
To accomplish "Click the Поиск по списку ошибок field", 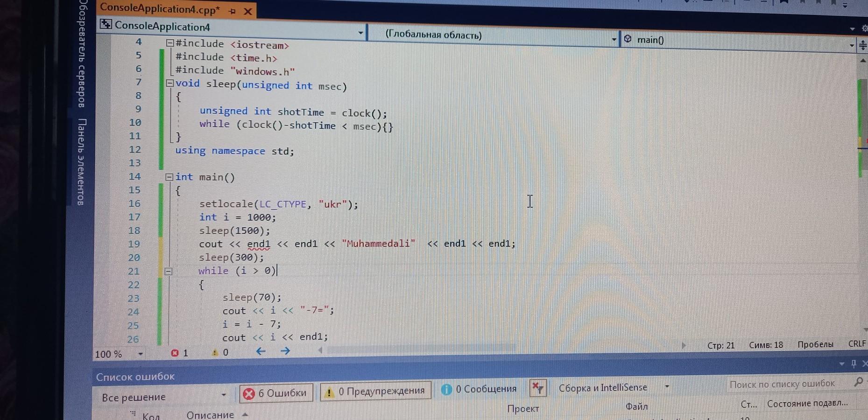I will [x=789, y=384].
